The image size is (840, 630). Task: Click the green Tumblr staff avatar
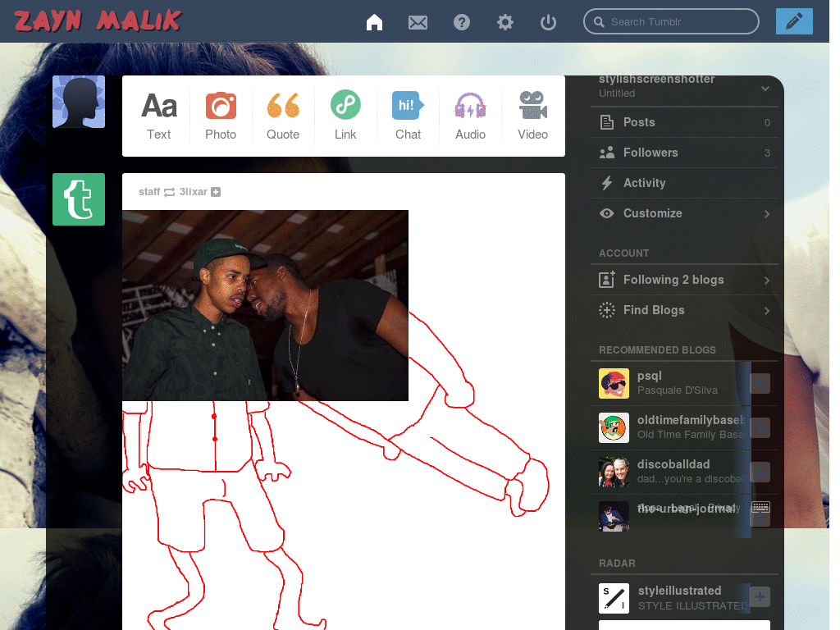point(79,199)
